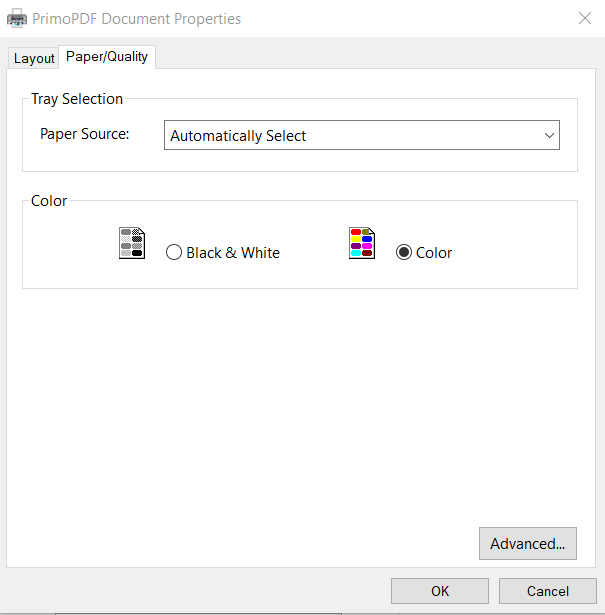The height and width of the screenshot is (615, 605).
Task: Switch to the Layout tab
Action: [34, 58]
